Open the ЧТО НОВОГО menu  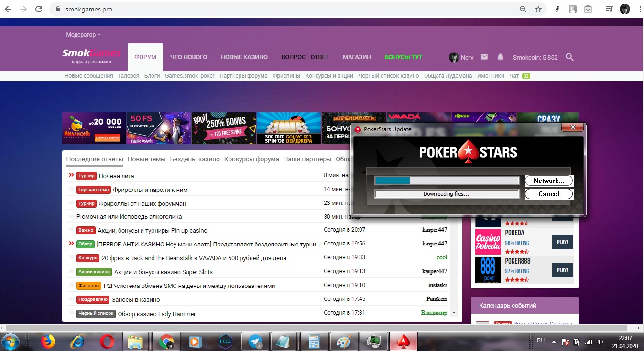[x=188, y=57]
